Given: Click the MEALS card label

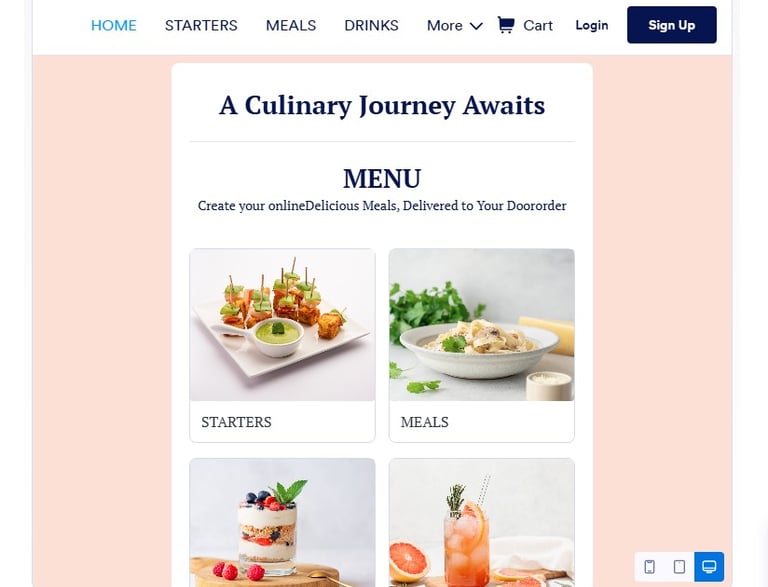Looking at the screenshot, I should pos(424,422).
